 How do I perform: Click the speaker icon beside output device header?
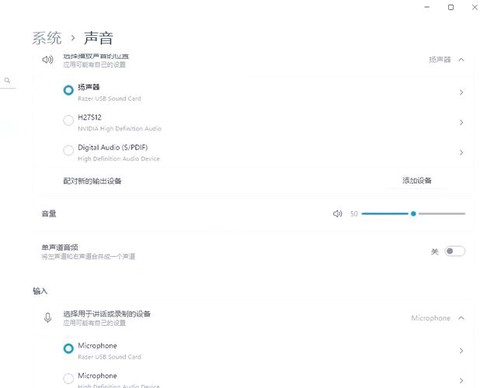48,60
